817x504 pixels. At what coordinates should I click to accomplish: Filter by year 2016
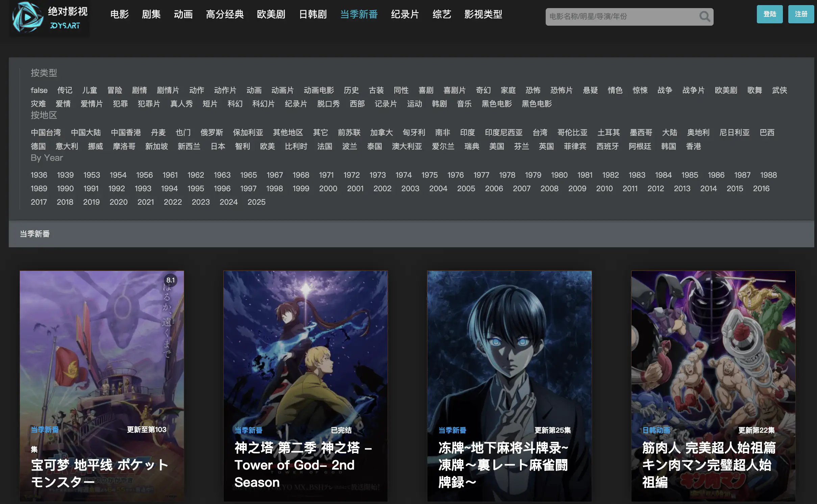(x=761, y=188)
